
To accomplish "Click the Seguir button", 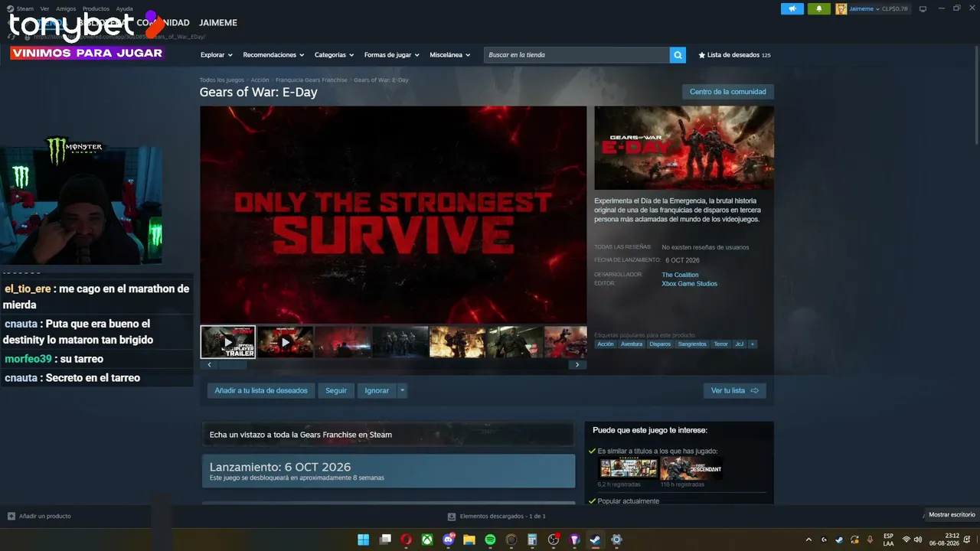I will (336, 391).
